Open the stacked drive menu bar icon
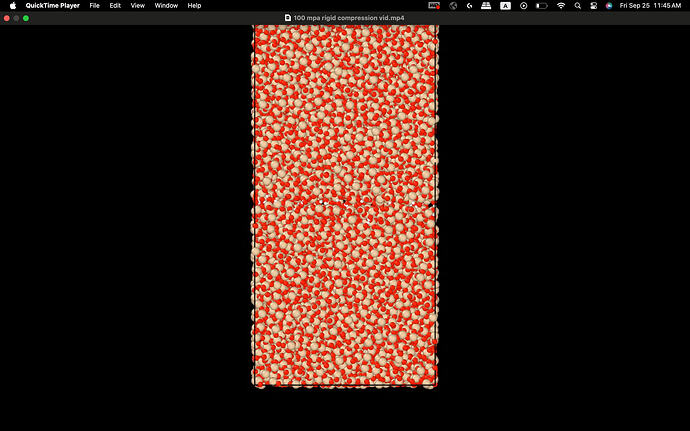 tap(486, 6)
